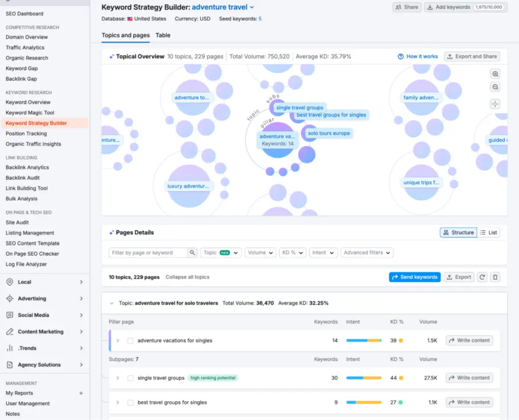This screenshot has width=519, height=420.
Task: Open Keyword Magic Tool in sidebar
Action: tap(30, 112)
